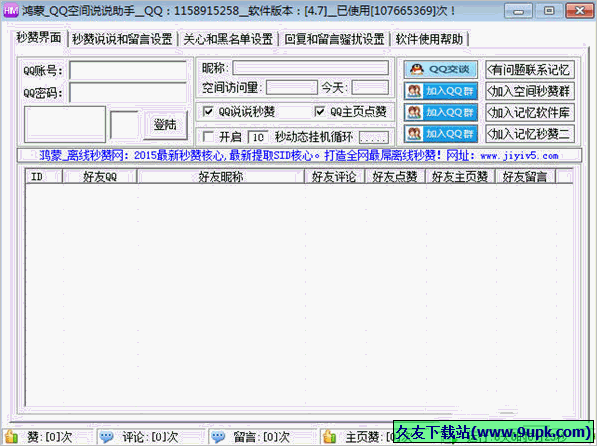597x446 pixels.
Task: Click the QQ密码 input field
Action: [128, 93]
